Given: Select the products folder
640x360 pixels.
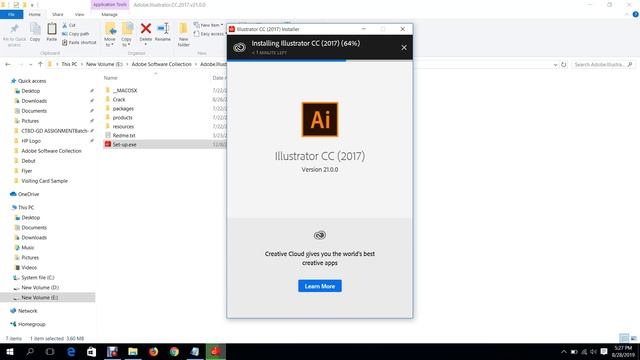Looking at the screenshot, I should coord(122,118).
